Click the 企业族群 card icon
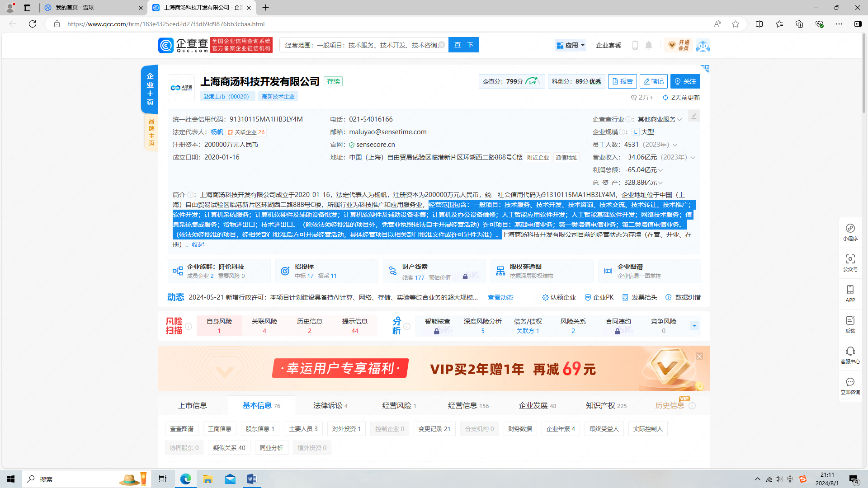The width and height of the screenshot is (868, 488). [178, 271]
